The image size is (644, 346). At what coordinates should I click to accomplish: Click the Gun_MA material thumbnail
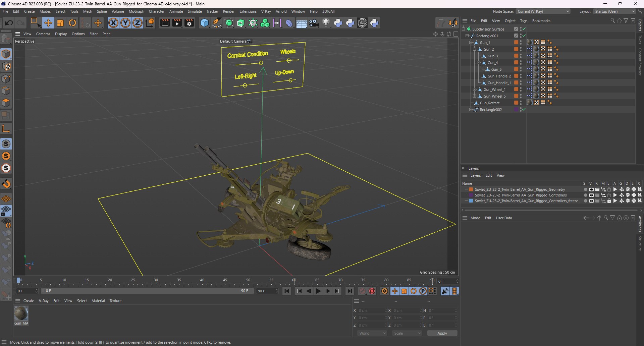coord(21,313)
